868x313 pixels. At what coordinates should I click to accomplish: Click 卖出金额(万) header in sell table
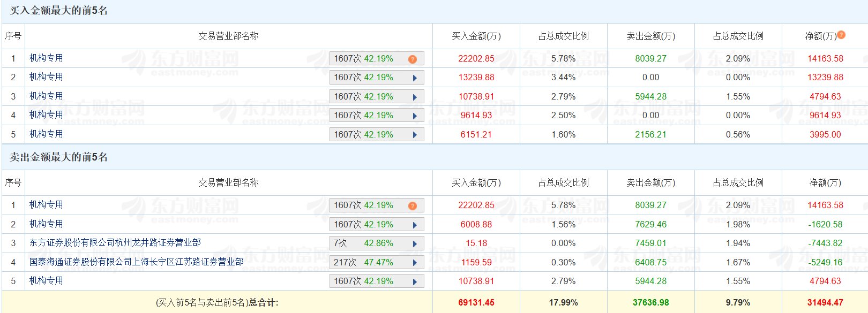coord(650,182)
